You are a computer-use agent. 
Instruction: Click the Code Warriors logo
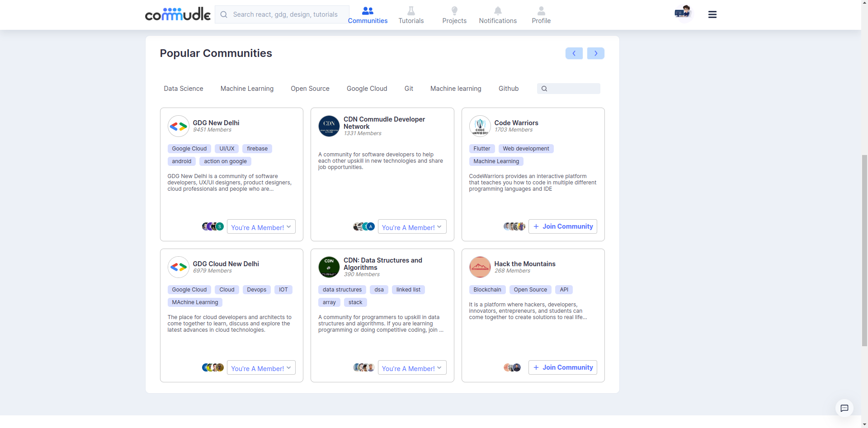point(480,126)
